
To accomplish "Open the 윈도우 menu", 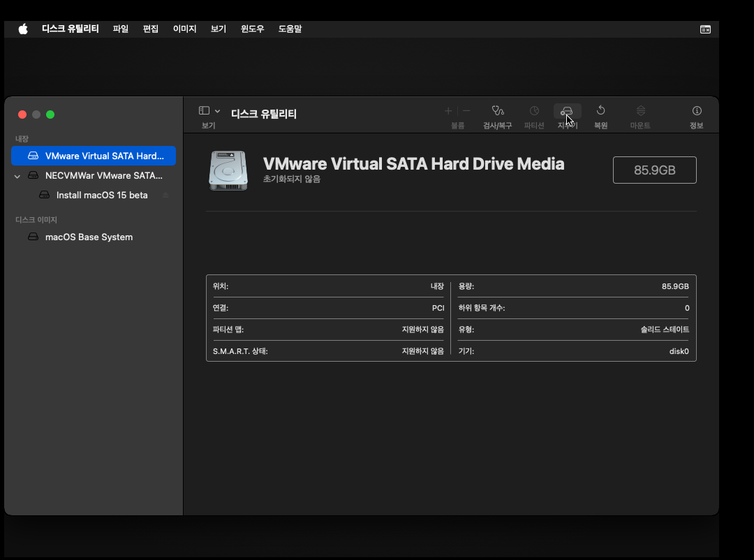I will [x=253, y=29].
